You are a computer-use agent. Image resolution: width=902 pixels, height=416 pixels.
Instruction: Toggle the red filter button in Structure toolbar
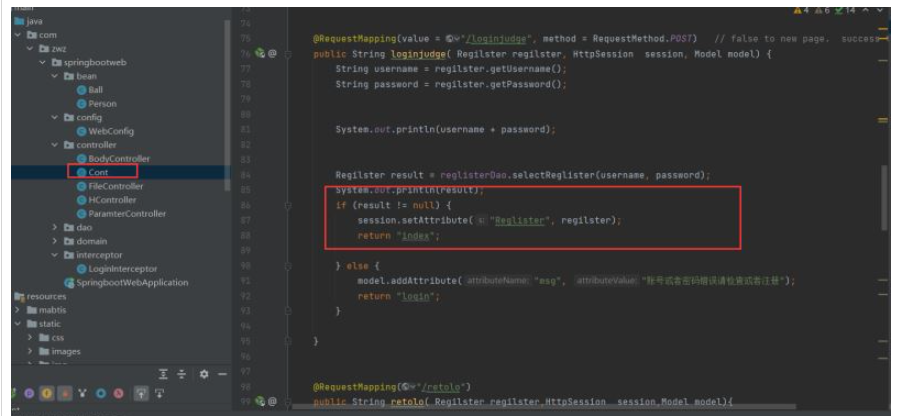65,394
